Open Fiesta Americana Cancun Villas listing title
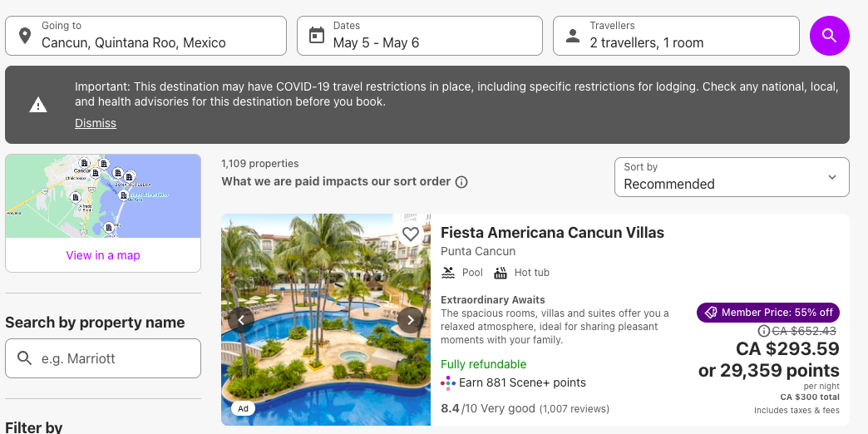This screenshot has height=434, width=868. point(552,233)
